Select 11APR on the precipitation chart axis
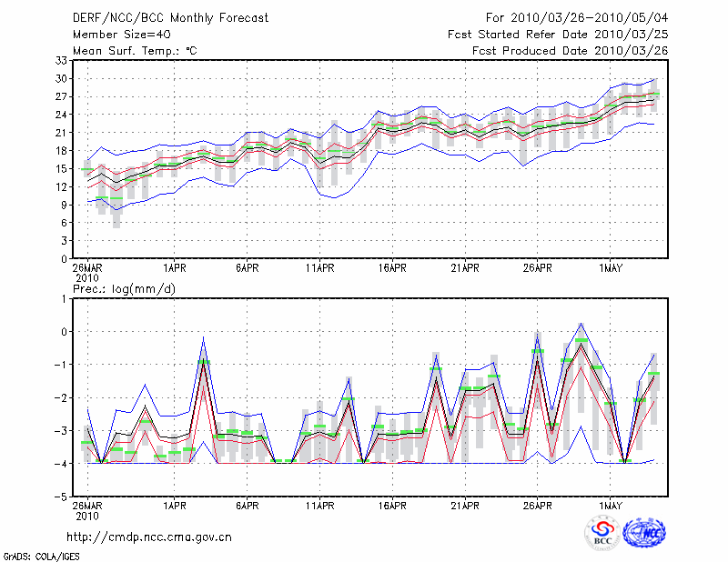 click(x=320, y=506)
